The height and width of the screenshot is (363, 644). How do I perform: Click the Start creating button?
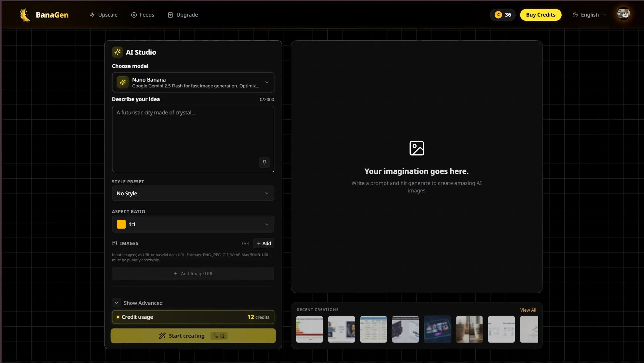point(193,336)
